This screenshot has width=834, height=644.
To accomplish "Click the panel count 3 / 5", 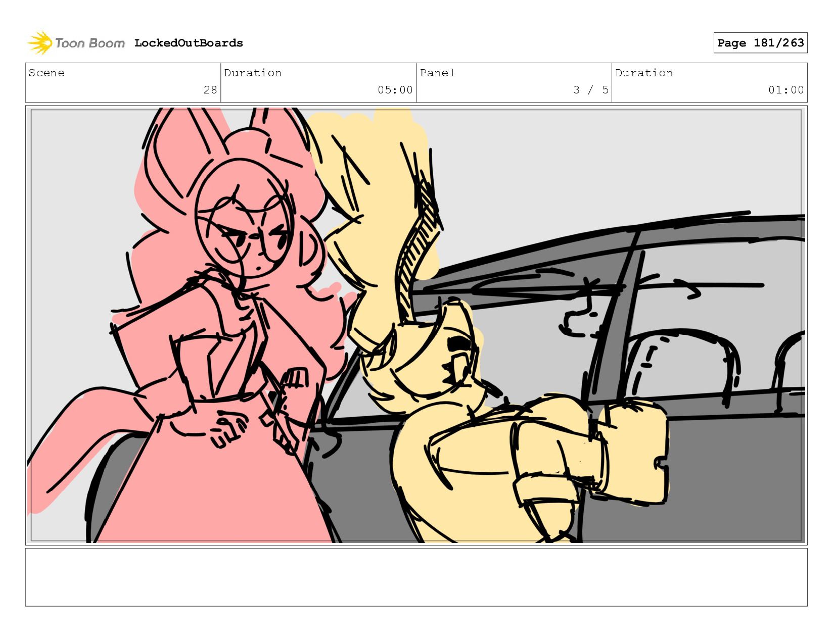I will (591, 90).
